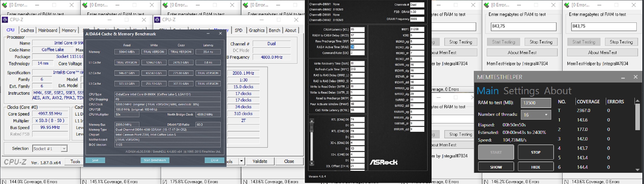Click the DRAM Frequency field showing 3999
644x184 pixels.
pos(417,19)
